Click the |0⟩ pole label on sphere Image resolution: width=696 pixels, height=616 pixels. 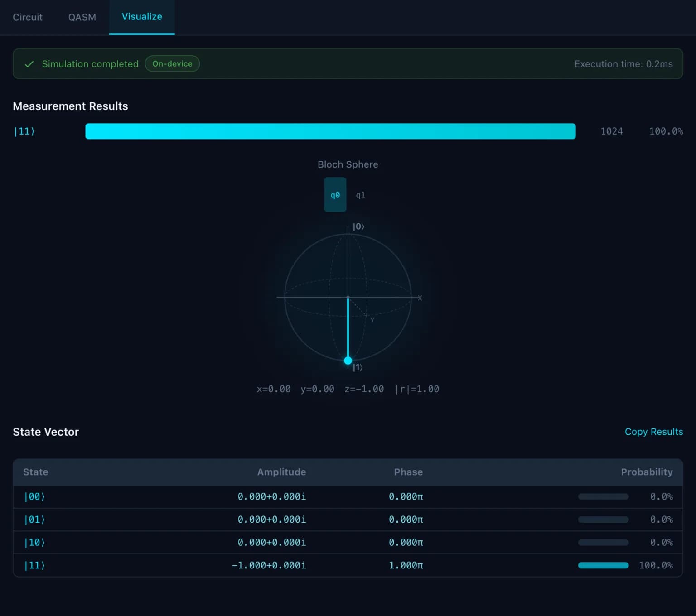click(358, 226)
